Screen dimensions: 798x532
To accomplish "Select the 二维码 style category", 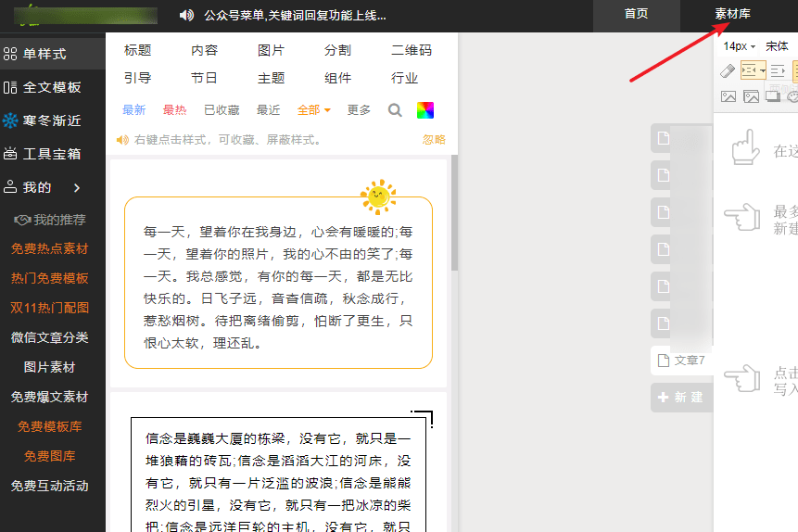I will [x=412, y=50].
